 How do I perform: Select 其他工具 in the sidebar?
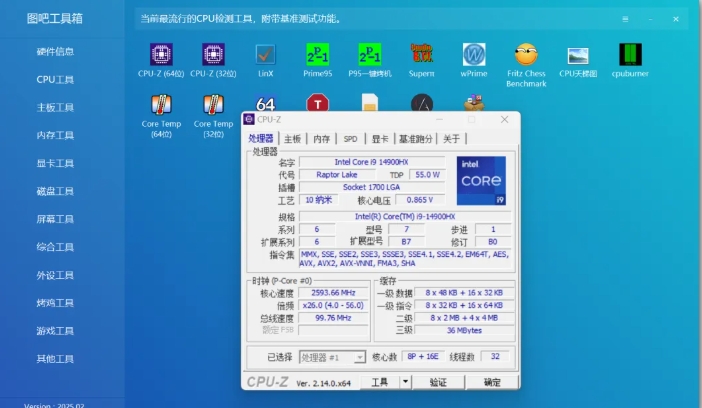tap(55, 359)
